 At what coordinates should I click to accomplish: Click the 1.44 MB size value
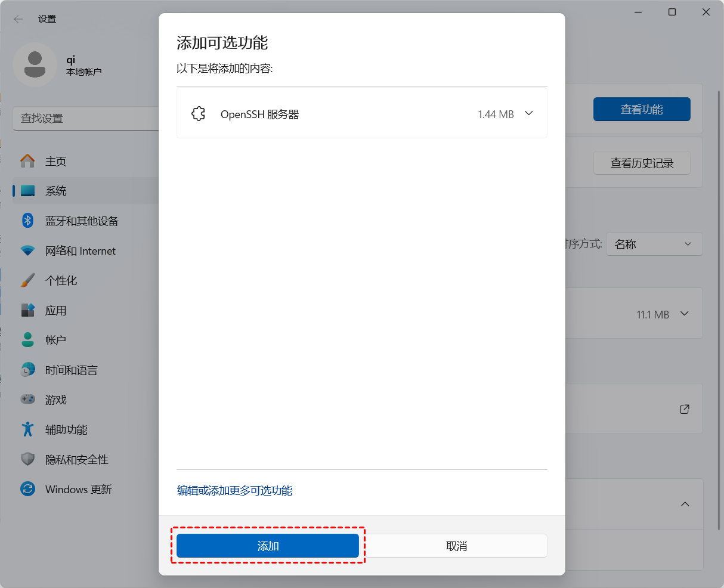pyautogui.click(x=496, y=114)
